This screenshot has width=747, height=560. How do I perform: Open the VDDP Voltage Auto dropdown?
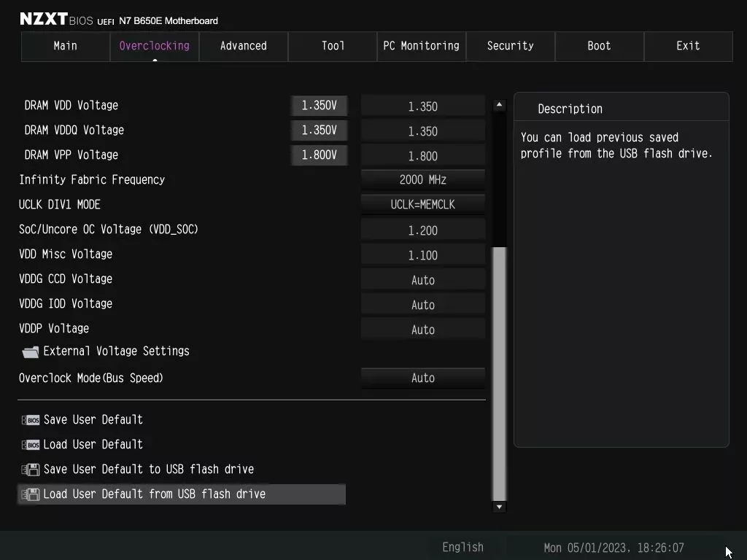click(x=422, y=329)
